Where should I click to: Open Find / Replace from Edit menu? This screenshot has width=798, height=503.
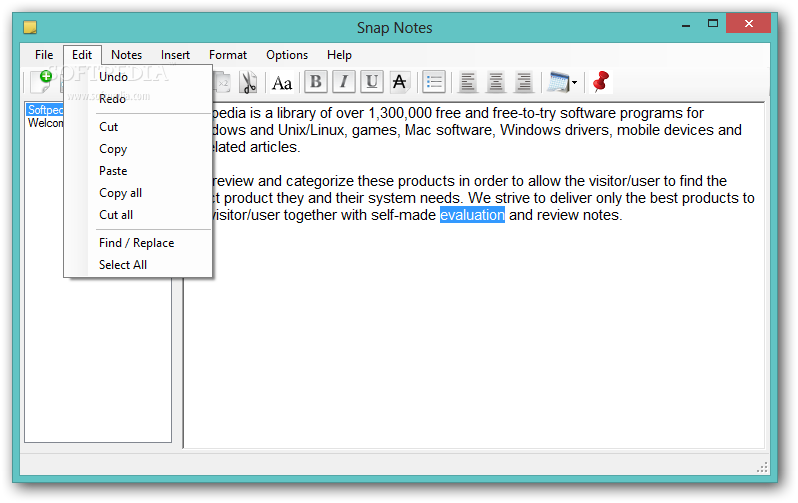tap(138, 243)
